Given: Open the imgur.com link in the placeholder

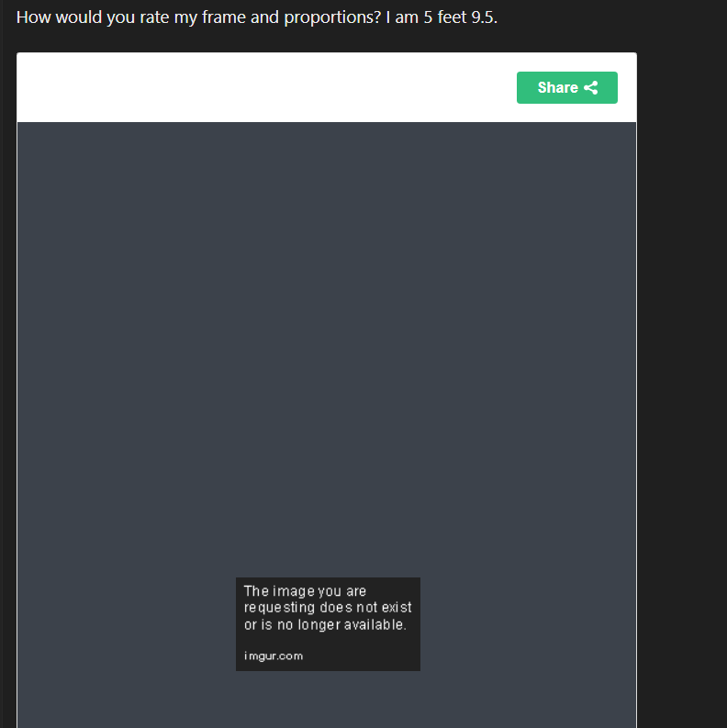Looking at the screenshot, I should click(x=274, y=656).
